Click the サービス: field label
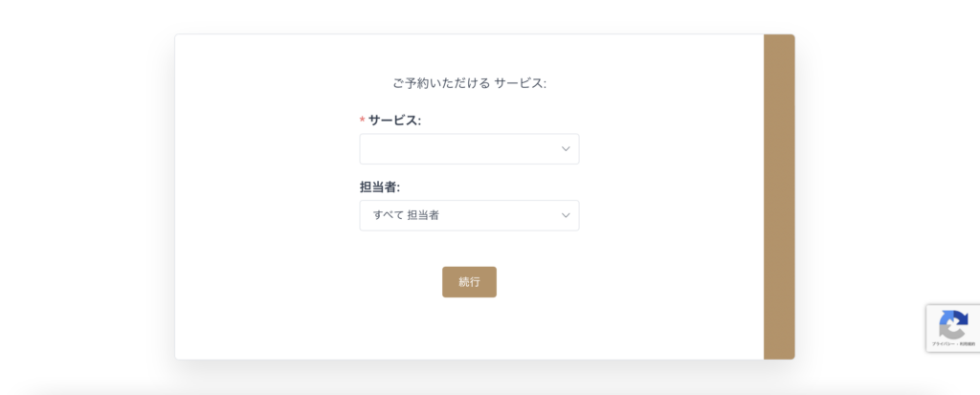The image size is (980, 395). pos(394,121)
